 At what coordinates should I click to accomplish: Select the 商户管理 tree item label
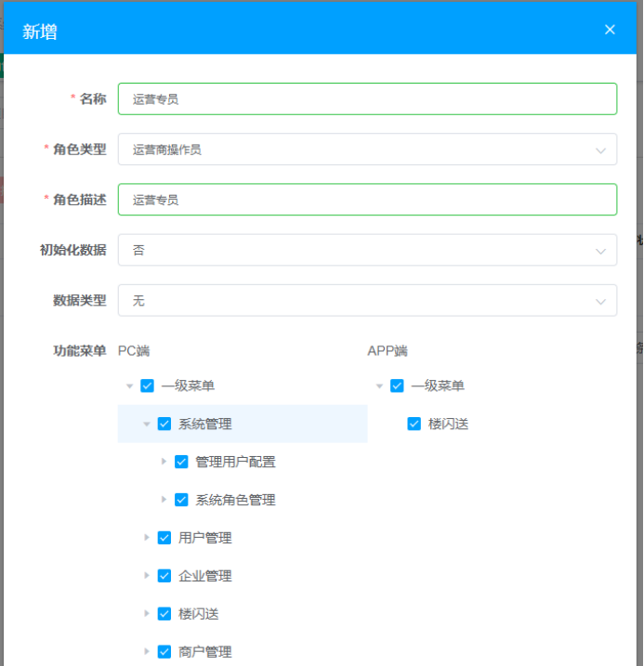click(x=204, y=652)
